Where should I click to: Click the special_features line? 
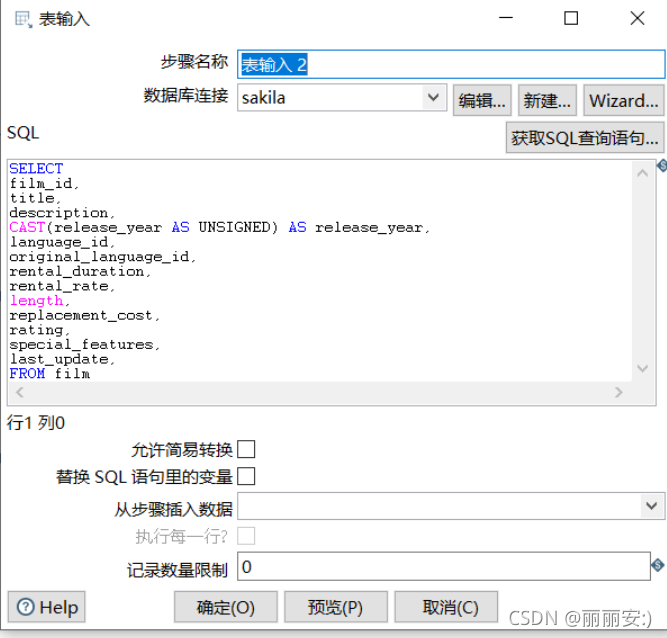tap(85, 344)
